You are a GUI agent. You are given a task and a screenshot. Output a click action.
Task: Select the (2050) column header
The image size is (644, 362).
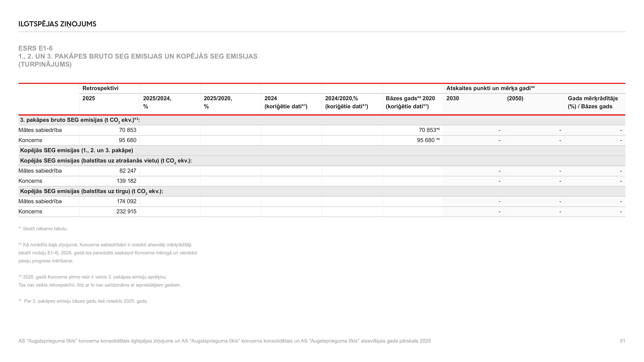click(515, 98)
